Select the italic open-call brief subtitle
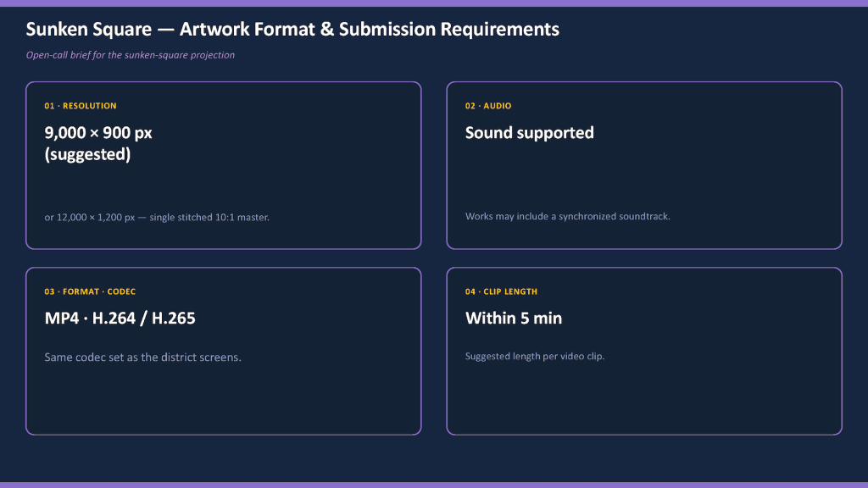Image resolution: width=868 pixels, height=488 pixels. [130, 55]
